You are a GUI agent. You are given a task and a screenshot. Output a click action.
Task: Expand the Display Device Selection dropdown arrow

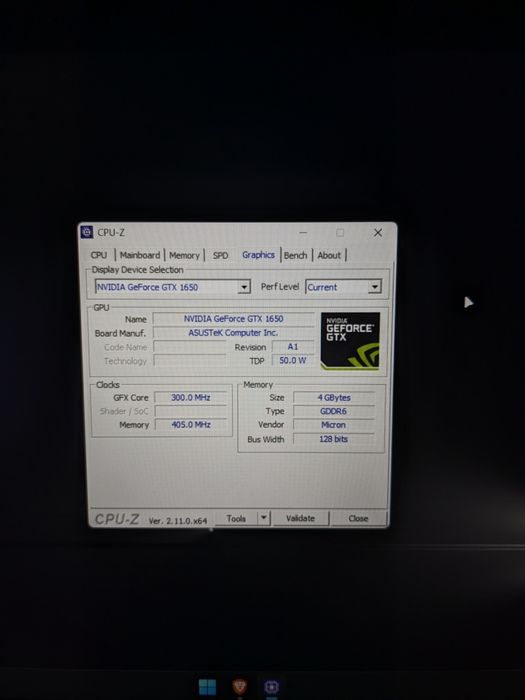pyautogui.click(x=244, y=287)
